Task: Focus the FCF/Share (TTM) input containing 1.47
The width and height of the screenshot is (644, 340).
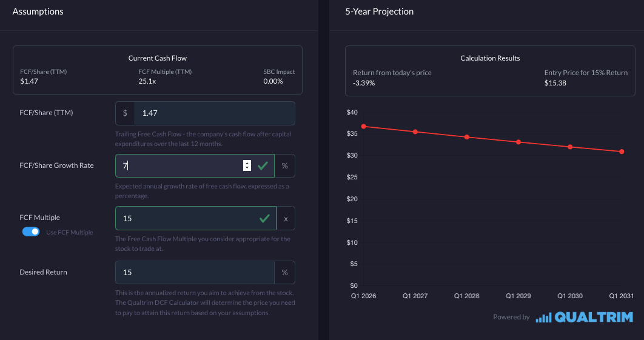Action: (x=214, y=113)
